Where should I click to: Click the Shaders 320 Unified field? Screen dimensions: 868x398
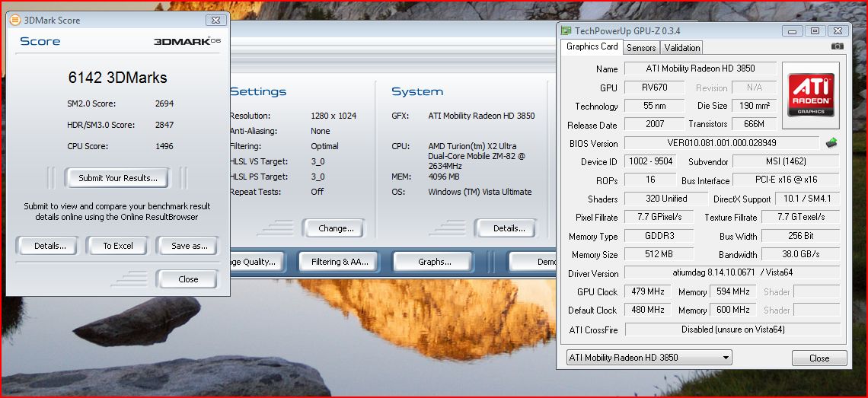tap(666, 198)
